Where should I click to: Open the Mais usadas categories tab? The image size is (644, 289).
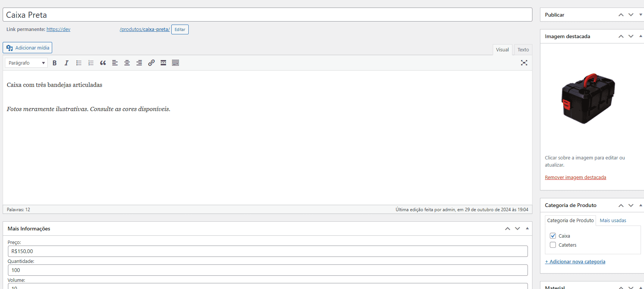click(x=613, y=221)
